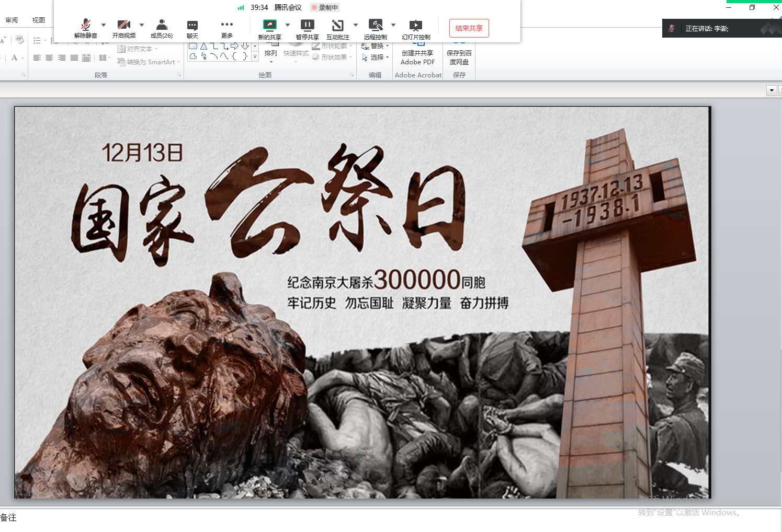Turn on camera with 开启视频

tap(124, 29)
